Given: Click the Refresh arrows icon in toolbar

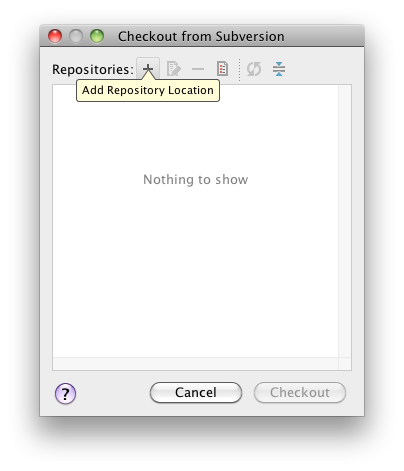Looking at the screenshot, I should [254, 69].
